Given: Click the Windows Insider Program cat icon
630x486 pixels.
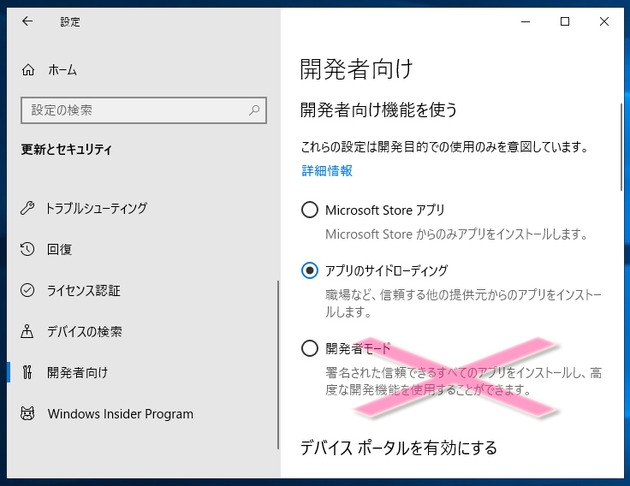Looking at the screenshot, I should click(27, 413).
